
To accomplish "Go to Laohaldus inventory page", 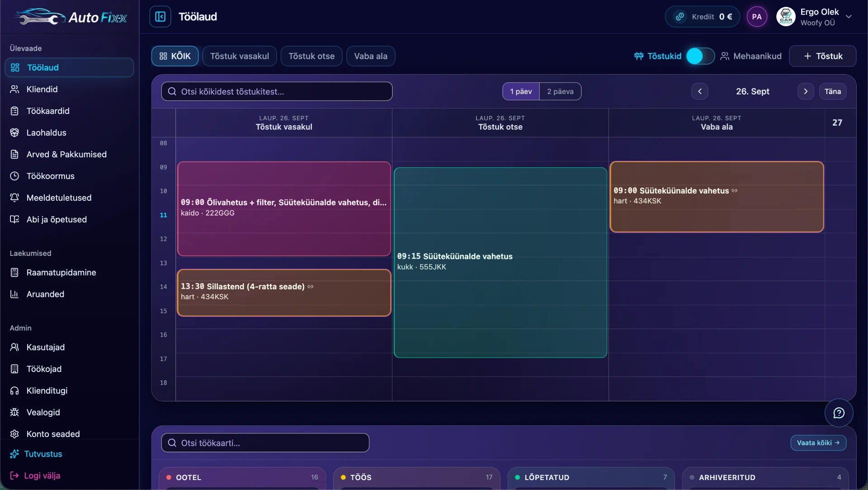I will click(69, 132).
